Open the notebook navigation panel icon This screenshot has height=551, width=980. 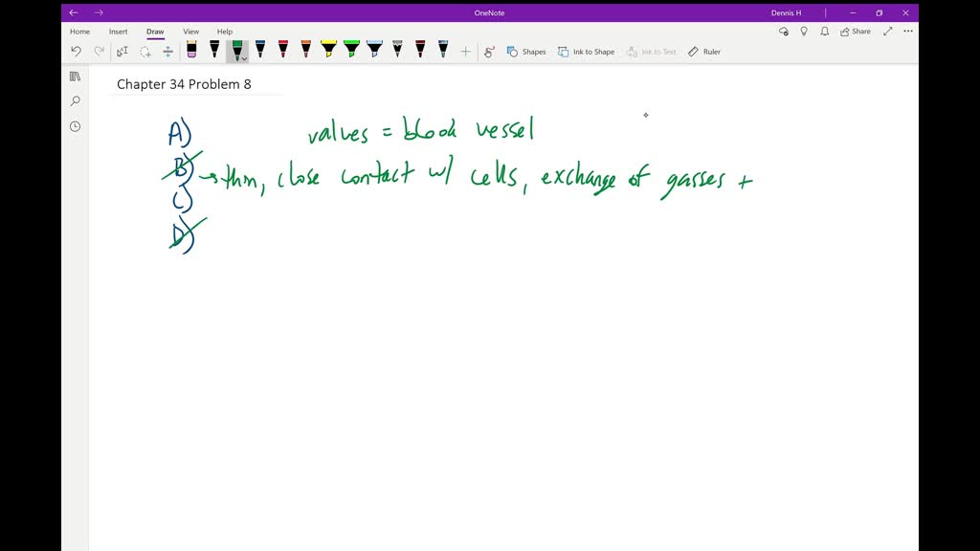75,77
